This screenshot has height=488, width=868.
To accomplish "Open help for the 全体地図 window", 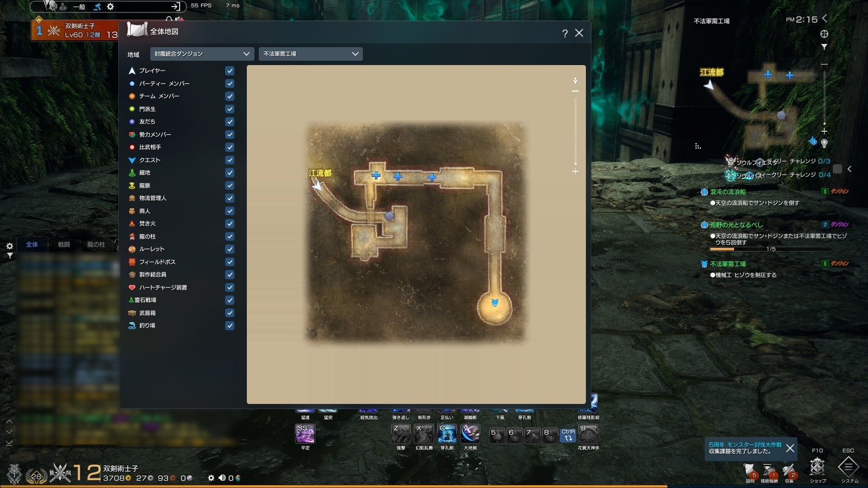I will tap(565, 33).
